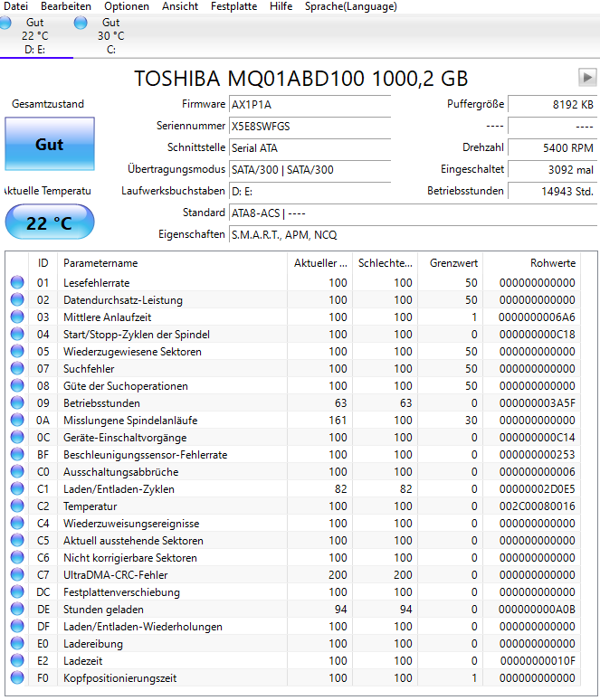Click the Betriebsstunden value 14943 Std.
Viewport: 600px width, 700px height.
[x=552, y=191]
